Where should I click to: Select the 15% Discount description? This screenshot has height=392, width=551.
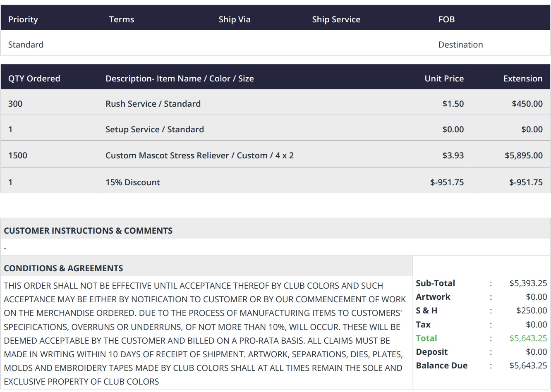133,182
